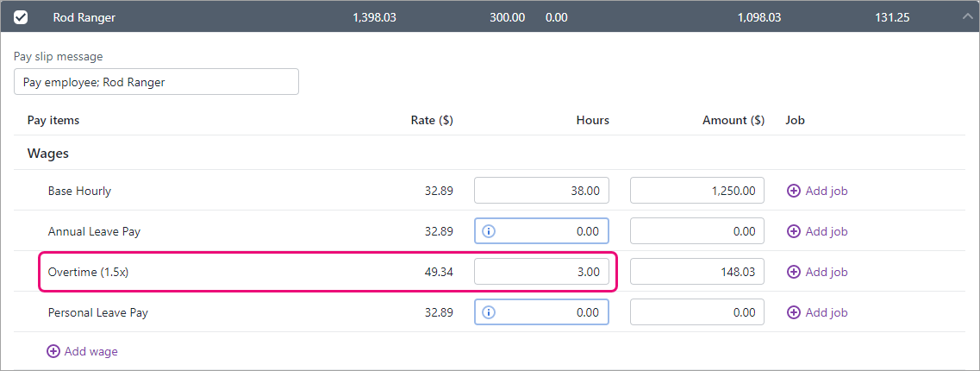Click plus icon to add job for Base Hourly

pos(794,191)
